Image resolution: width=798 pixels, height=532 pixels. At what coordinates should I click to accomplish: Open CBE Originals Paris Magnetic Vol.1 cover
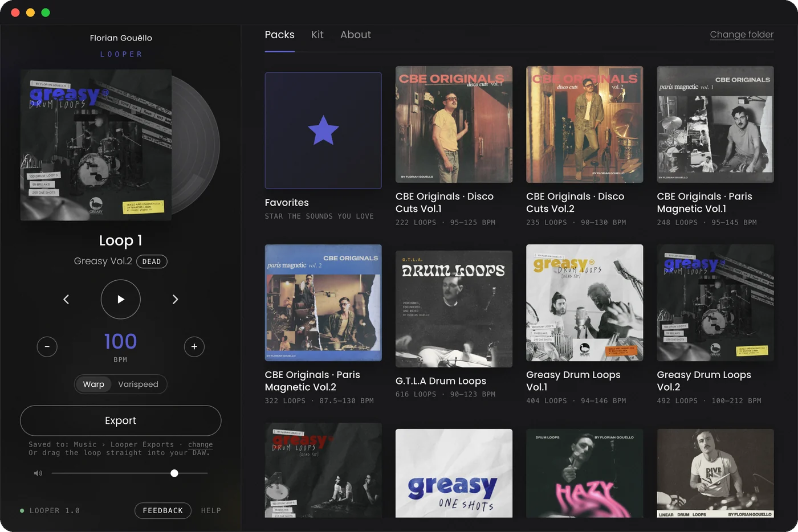tap(715, 124)
